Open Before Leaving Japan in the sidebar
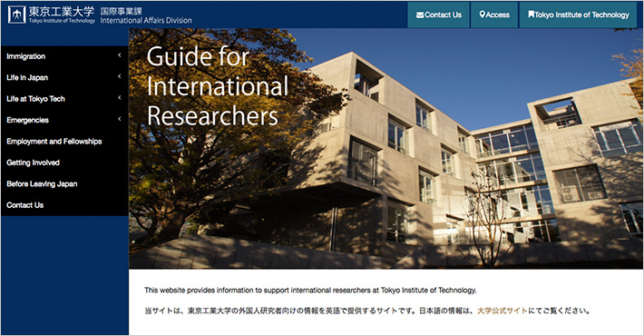 click(64, 183)
